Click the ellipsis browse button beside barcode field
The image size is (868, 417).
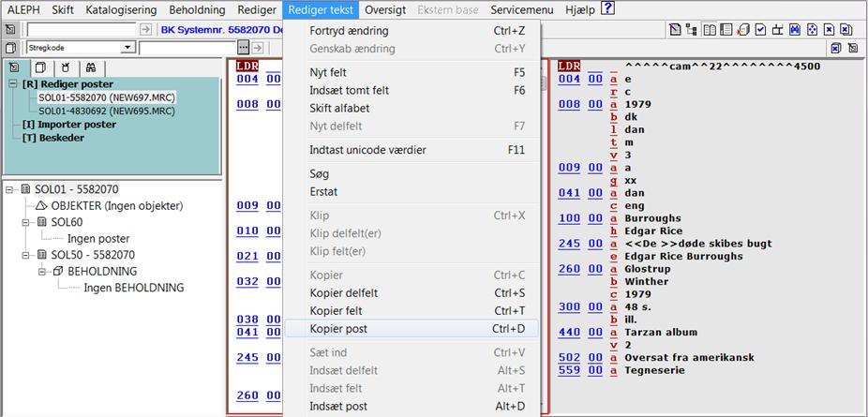coord(244,47)
